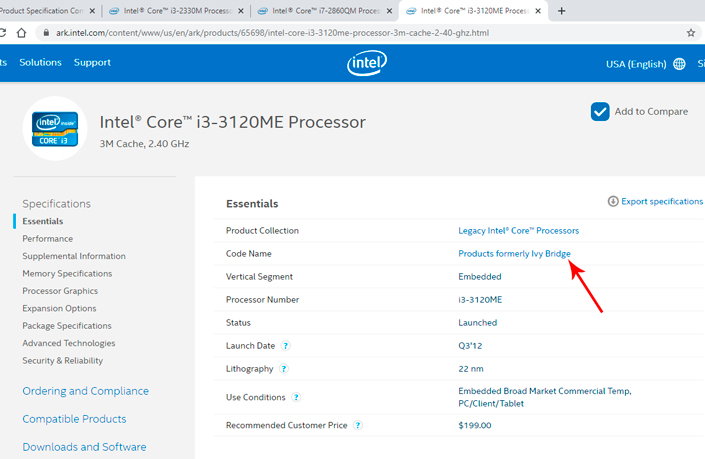Open Ordering and Compliance section
705x459 pixels.
click(85, 391)
